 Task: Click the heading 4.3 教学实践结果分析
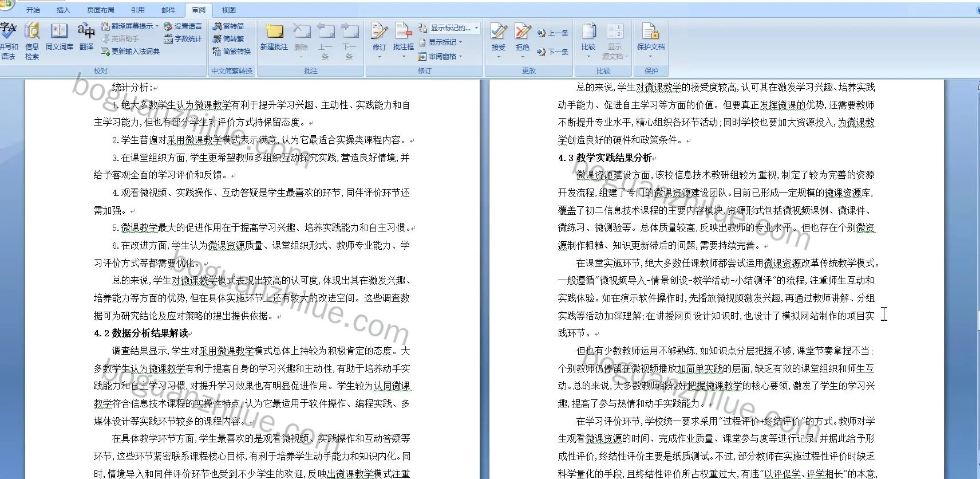click(605, 158)
